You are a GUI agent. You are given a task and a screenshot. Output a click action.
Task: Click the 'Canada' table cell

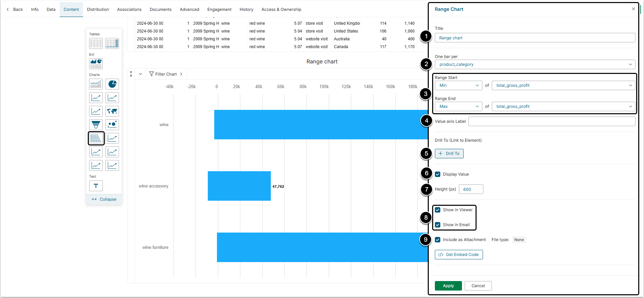click(341, 47)
